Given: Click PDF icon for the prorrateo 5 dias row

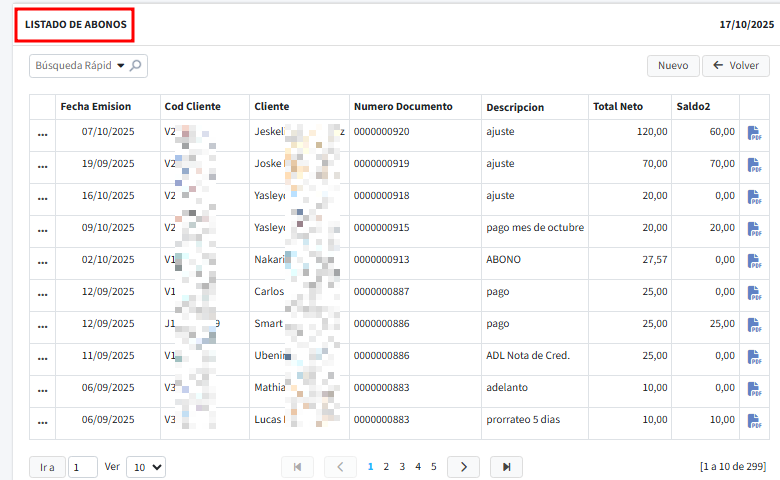Looking at the screenshot, I should pyautogui.click(x=754, y=421).
